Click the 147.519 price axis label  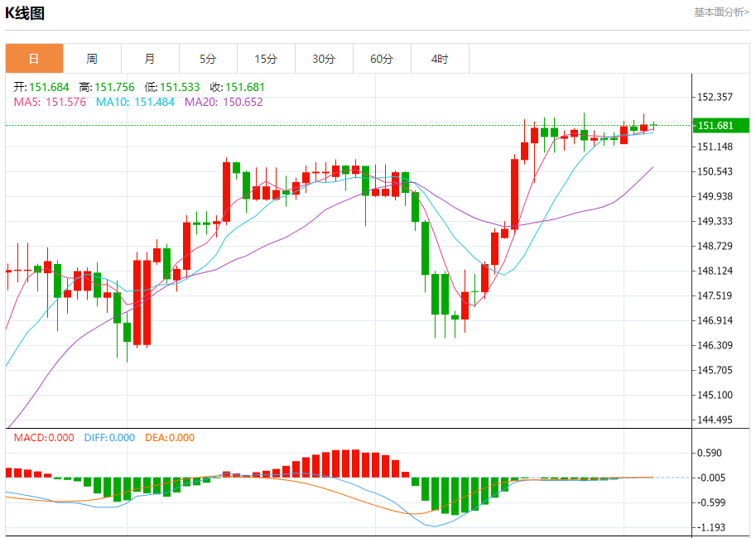click(x=715, y=295)
